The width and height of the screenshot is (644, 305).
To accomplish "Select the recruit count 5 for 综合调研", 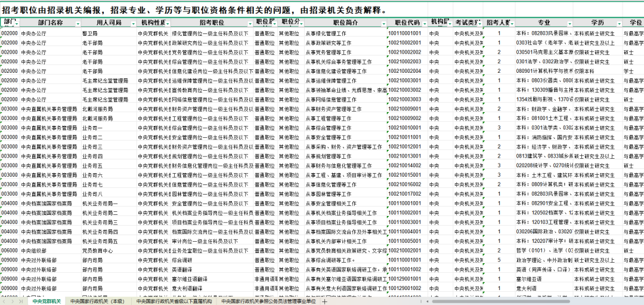I will click(x=499, y=260).
